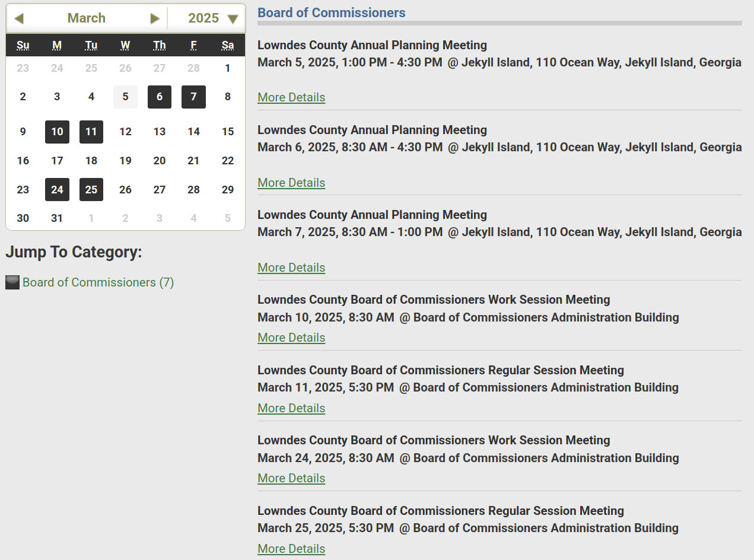Click the Board of Commissioners category swatch

[12, 282]
